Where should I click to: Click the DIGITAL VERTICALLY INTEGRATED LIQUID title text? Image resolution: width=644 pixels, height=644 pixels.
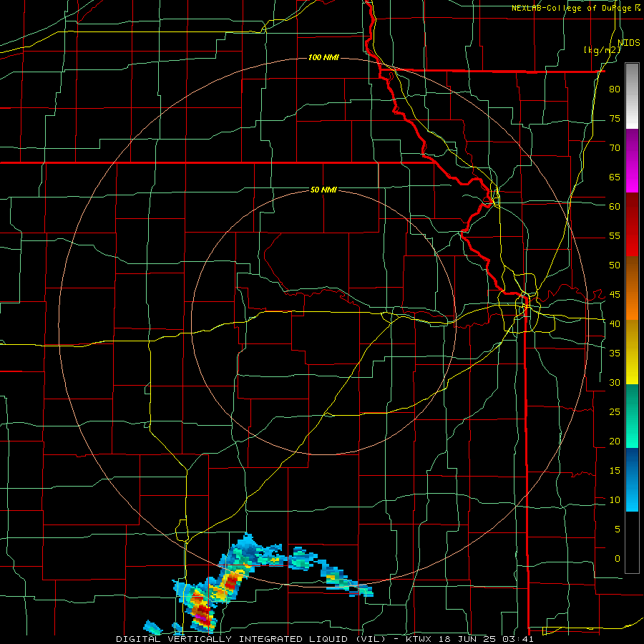point(233,639)
